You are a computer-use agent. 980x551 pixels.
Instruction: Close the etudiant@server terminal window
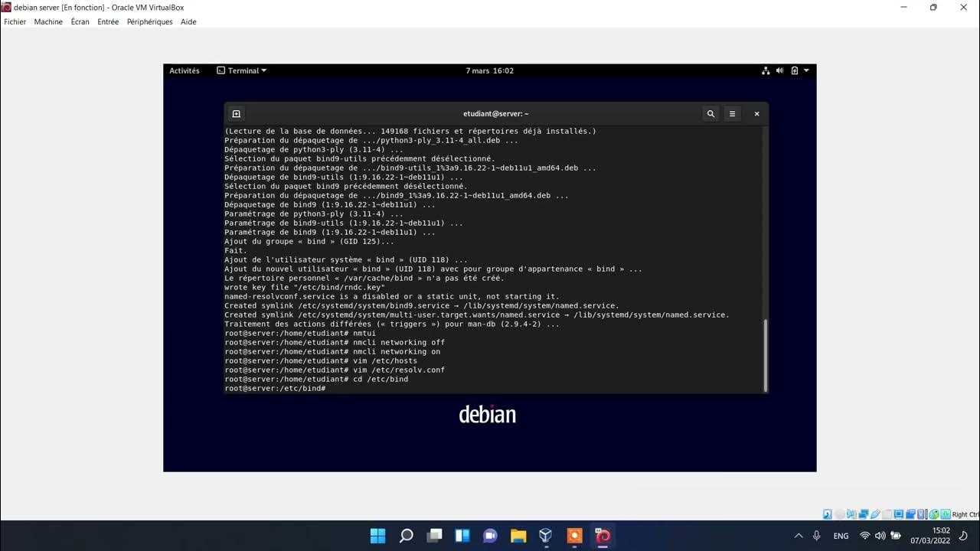tap(756, 113)
